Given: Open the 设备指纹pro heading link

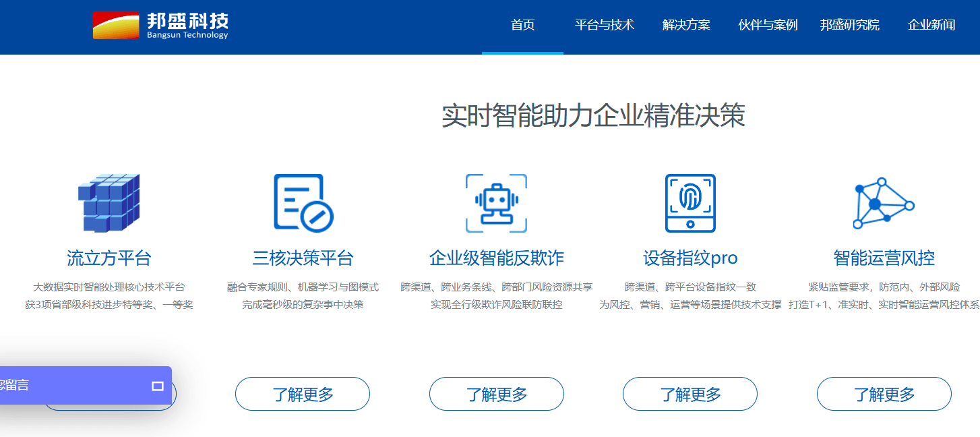Looking at the screenshot, I should (x=690, y=258).
